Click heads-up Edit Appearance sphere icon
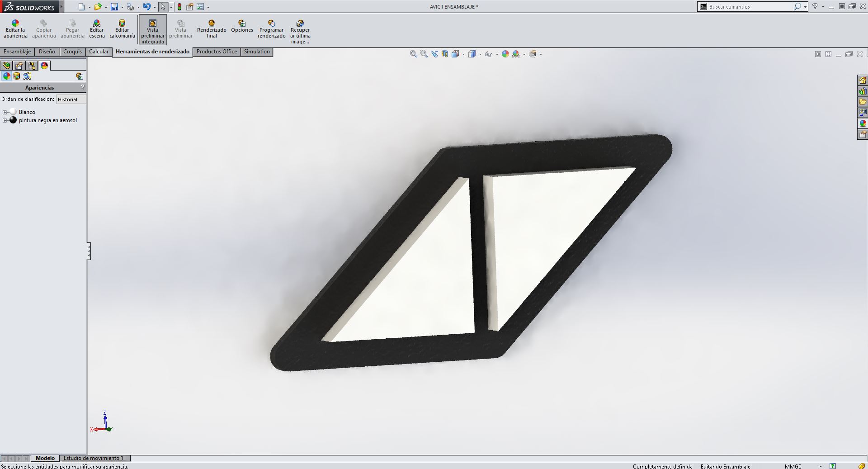The height and width of the screenshot is (469, 868). click(505, 54)
